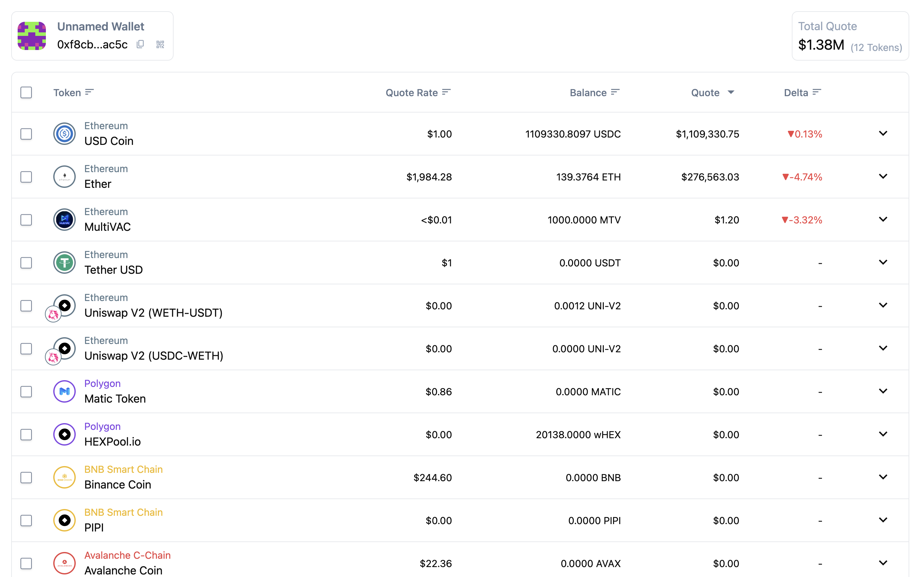Copy the wallet address with copy icon
The height and width of the screenshot is (577, 924).
point(140,44)
